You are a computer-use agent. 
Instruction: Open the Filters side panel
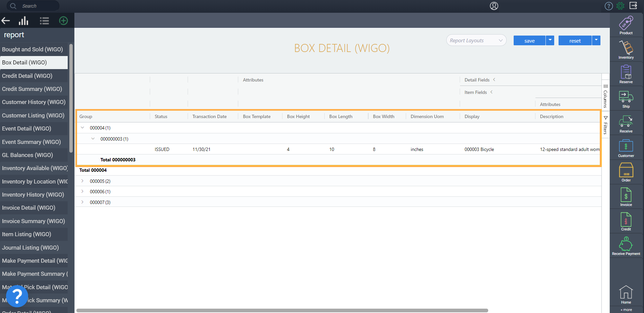[x=605, y=125]
